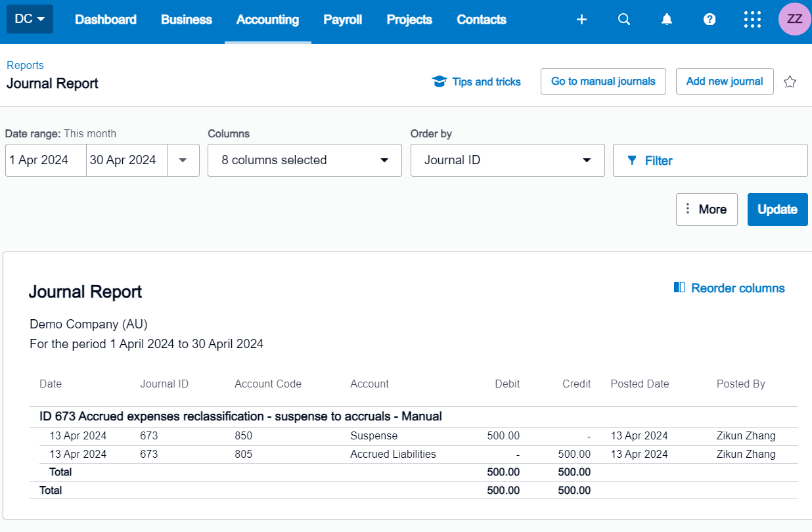This screenshot has width=812, height=532.
Task: Click the Reorder columns icon
Action: point(679,288)
